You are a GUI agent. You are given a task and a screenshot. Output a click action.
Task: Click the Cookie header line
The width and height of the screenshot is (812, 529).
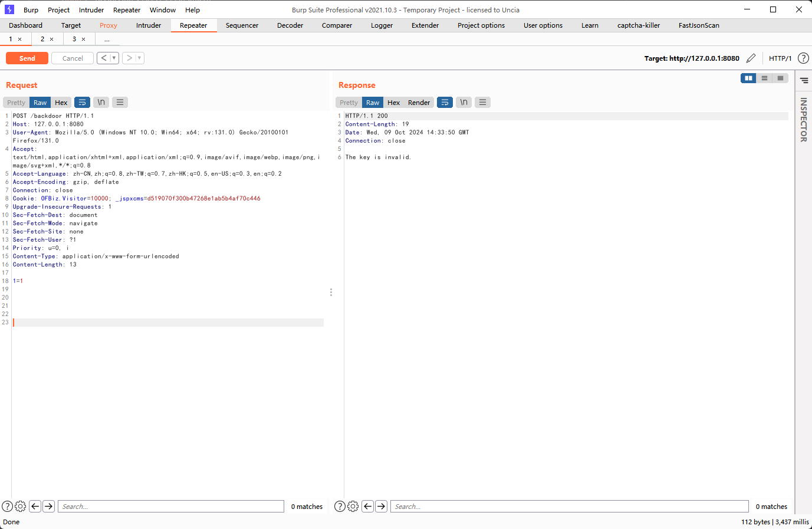point(137,199)
